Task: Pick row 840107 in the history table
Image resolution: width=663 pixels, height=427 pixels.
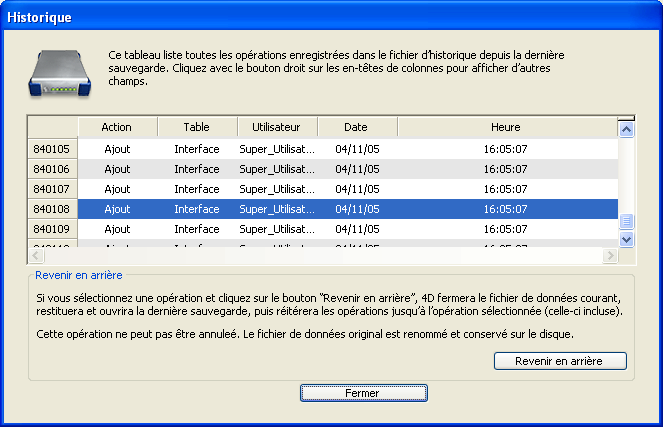Action: pos(52,189)
